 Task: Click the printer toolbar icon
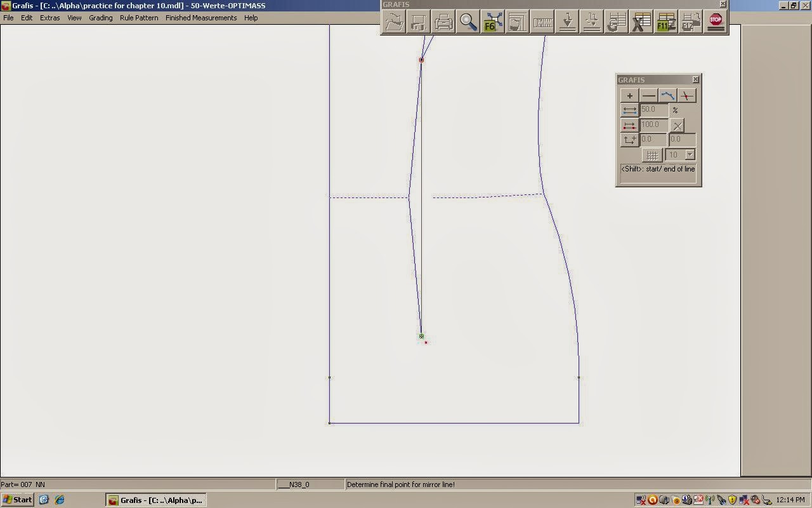(x=443, y=22)
